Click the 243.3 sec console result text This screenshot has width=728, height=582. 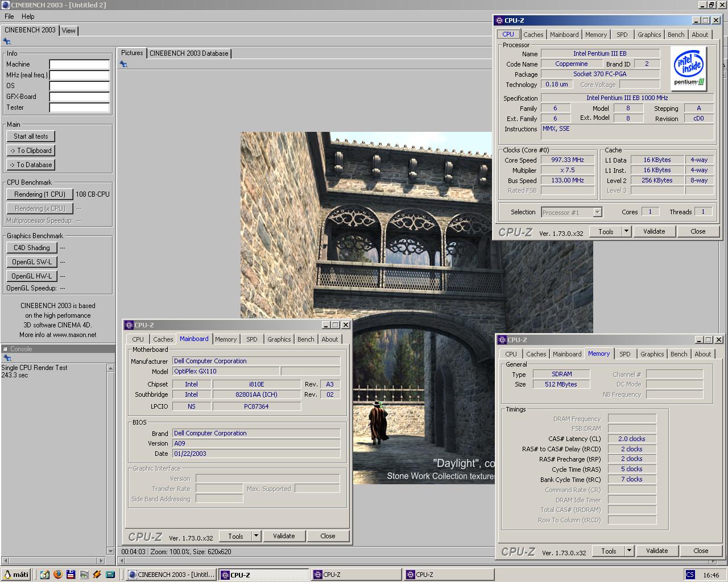point(15,375)
